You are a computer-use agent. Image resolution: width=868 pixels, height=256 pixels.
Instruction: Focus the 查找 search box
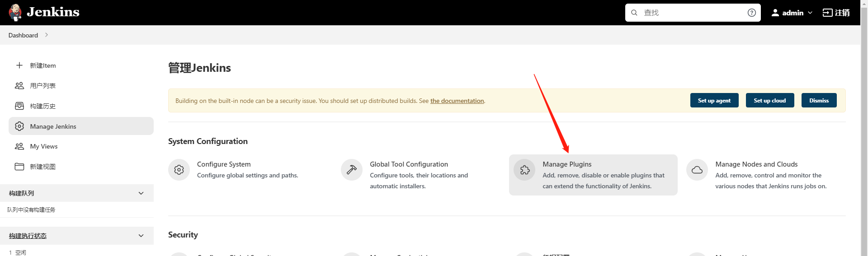click(693, 13)
